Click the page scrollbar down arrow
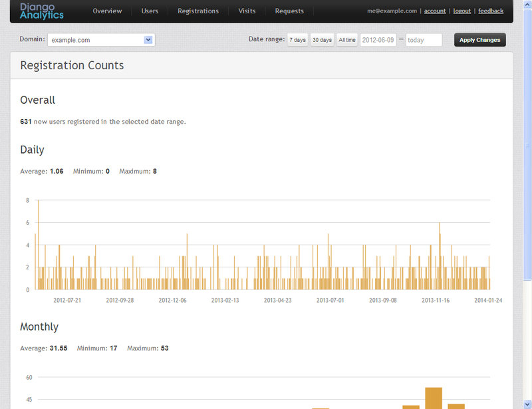532x409 pixels. click(527, 404)
